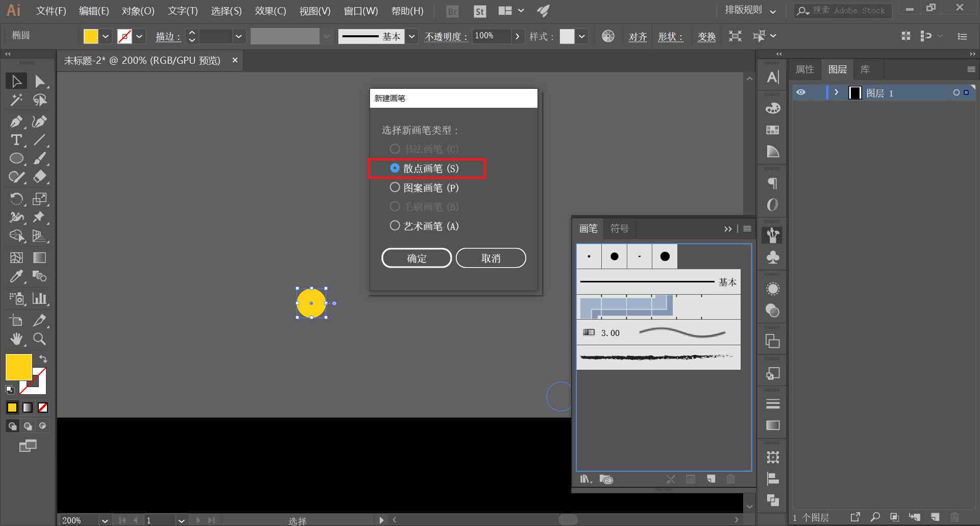Open zoom level 200% dropdown
This screenshot has width=980, height=526.
[x=105, y=520]
